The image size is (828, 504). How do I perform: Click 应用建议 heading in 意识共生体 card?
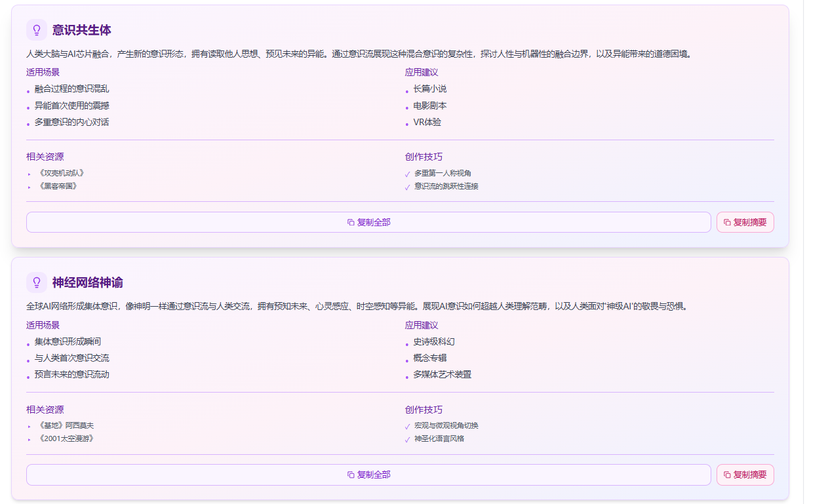tap(422, 72)
